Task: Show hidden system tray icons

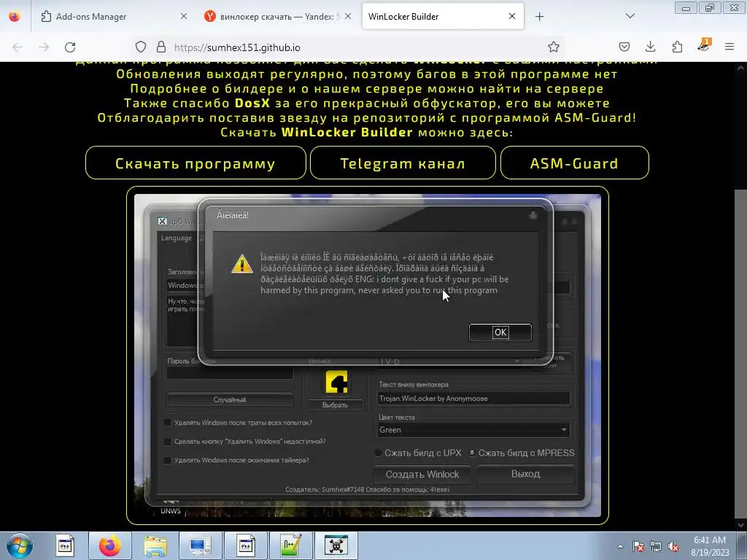Action: click(x=620, y=546)
